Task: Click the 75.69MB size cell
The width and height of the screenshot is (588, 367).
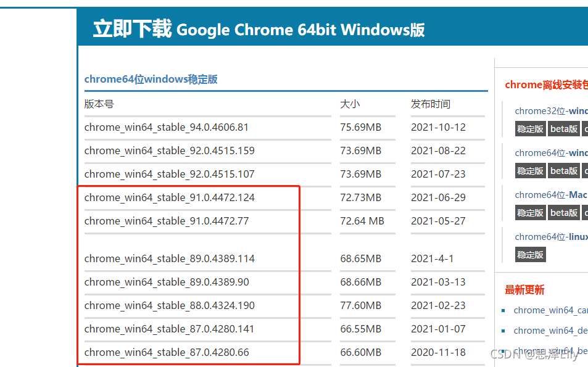Action: 361,128
